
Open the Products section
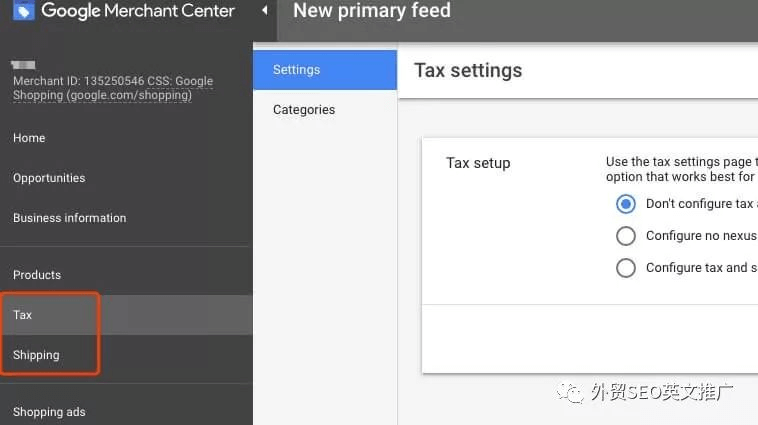tap(37, 275)
